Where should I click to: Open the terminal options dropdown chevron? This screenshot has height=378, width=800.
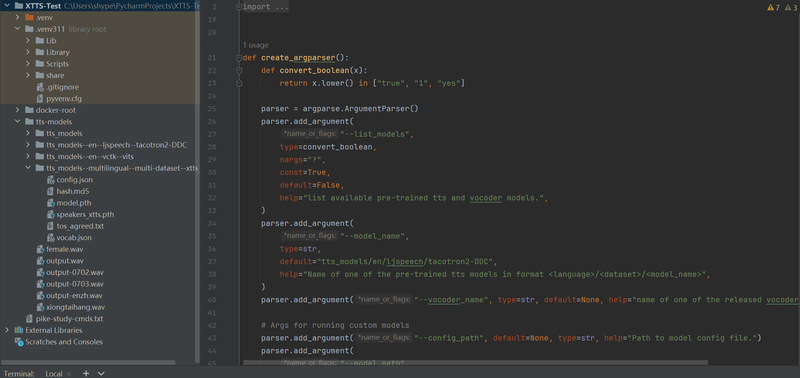[101, 373]
